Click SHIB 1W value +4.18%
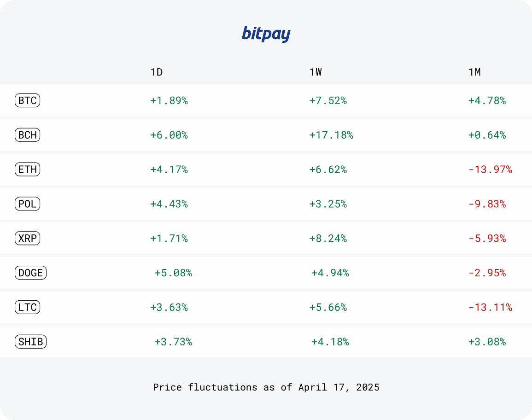 [x=330, y=342]
